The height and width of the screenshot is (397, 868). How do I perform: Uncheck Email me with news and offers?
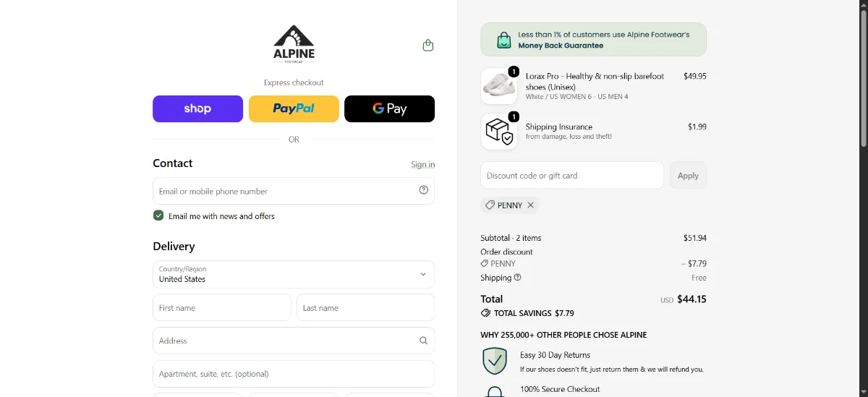[x=158, y=215]
